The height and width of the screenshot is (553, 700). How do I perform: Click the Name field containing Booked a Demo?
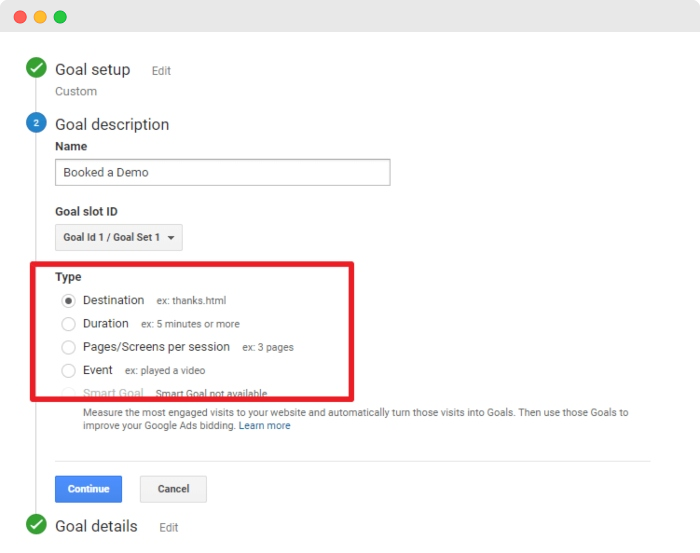click(x=222, y=172)
